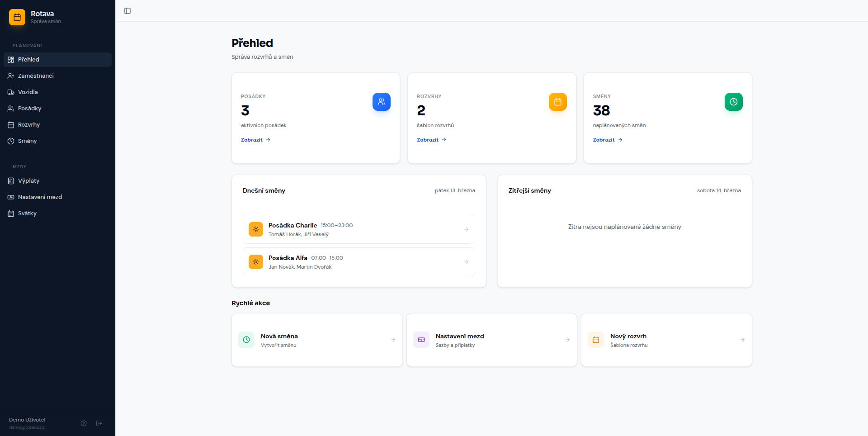Image resolution: width=868 pixels, height=436 pixels.
Task: Open Svátky from the sidebar
Action: [27, 213]
